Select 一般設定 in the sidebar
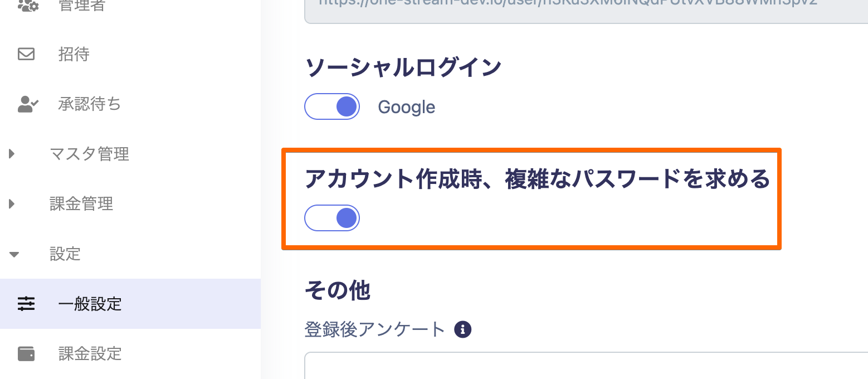Screen dimensions: 868x379 (90, 304)
